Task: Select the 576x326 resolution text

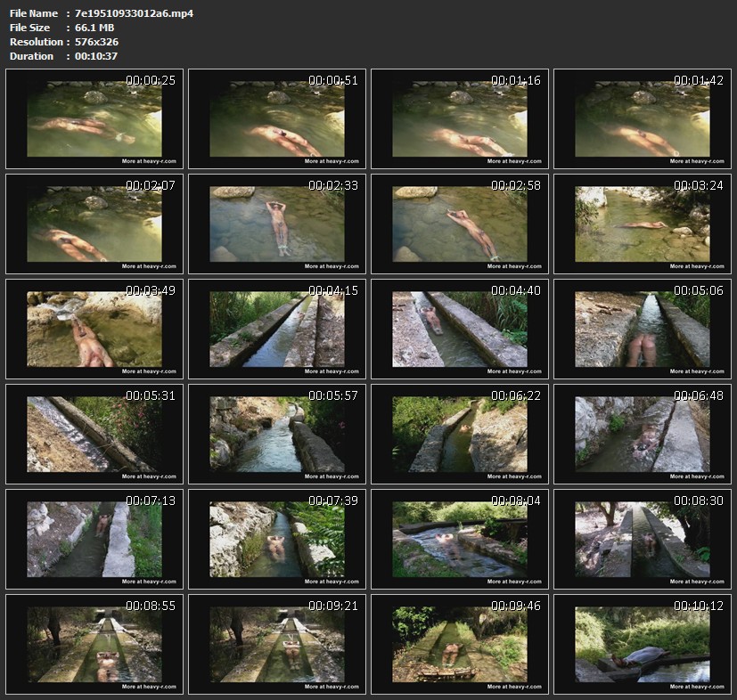Action: click(x=96, y=42)
